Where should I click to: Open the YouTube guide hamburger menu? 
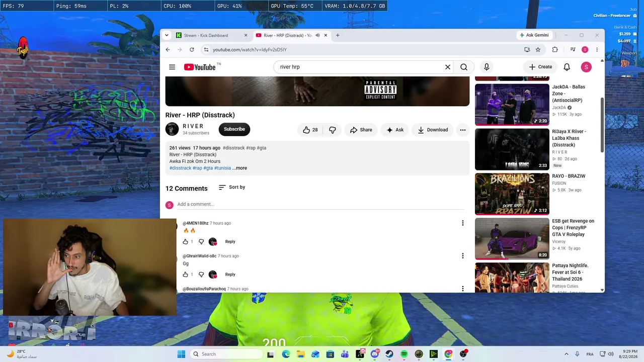(172, 67)
